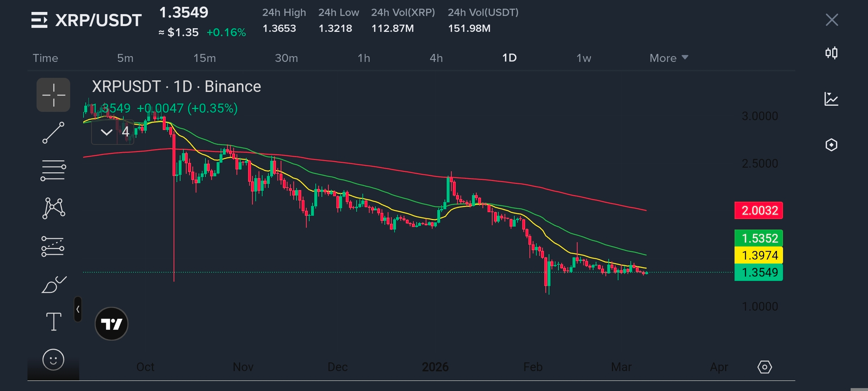Select the crosshair cursor tool
Viewport: 868px width, 391px height.
[x=54, y=95]
